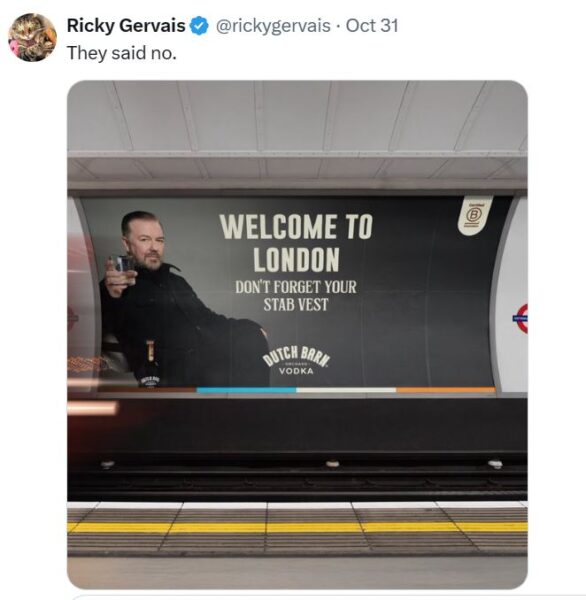The width and height of the screenshot is (586, 600).
Task: Click the blue verified checkmark badge
Action: pos(199,26)
